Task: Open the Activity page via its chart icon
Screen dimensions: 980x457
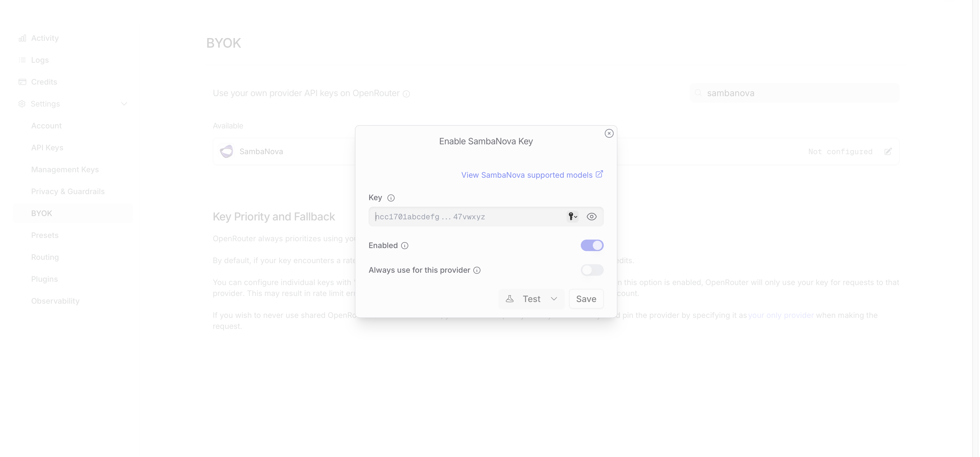Action: pos(22,38)
